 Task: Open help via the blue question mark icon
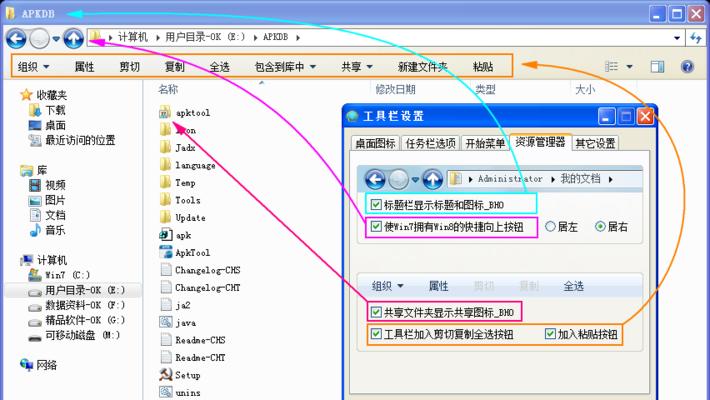(x=687, y=67)
